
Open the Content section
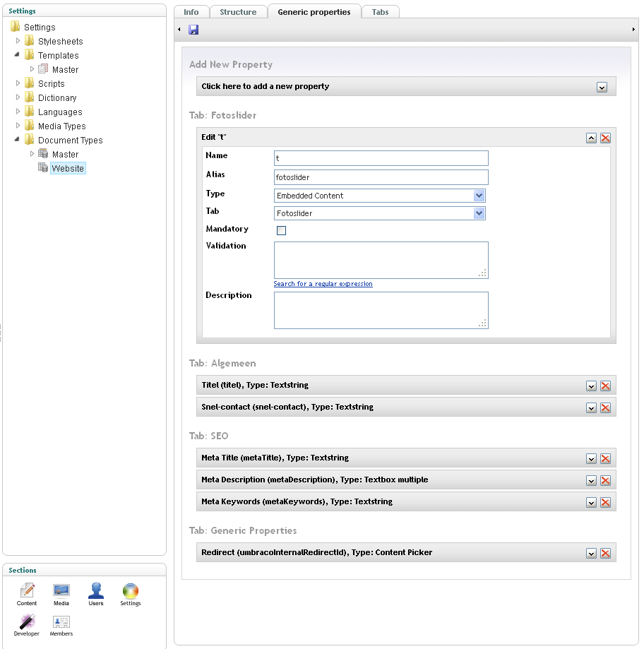[x=27, y=593]
